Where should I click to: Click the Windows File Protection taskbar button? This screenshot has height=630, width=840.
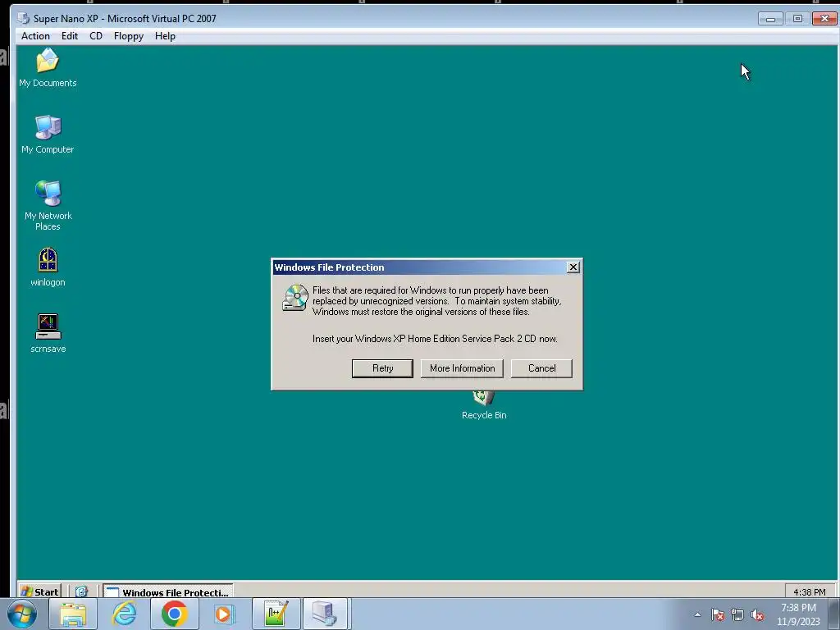coord(168,591)
